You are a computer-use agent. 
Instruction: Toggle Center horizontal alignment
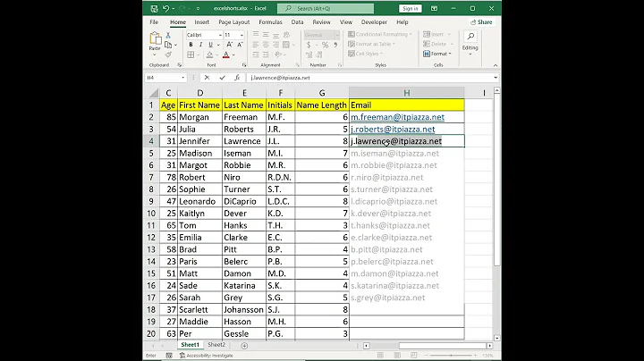(x=266, y=45)
